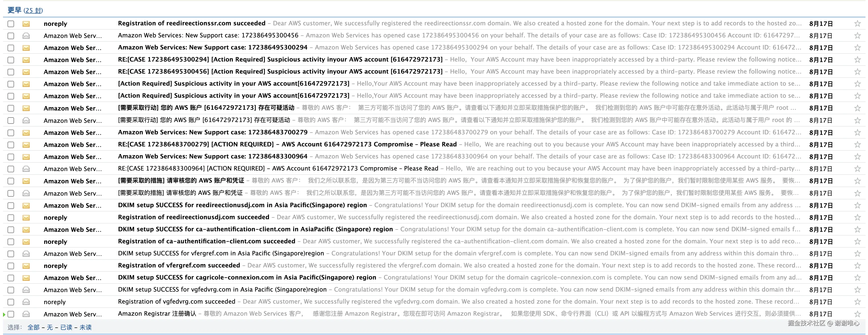Select checkbox for ca-authentification-client.com registration email

(x=11, y=242)
